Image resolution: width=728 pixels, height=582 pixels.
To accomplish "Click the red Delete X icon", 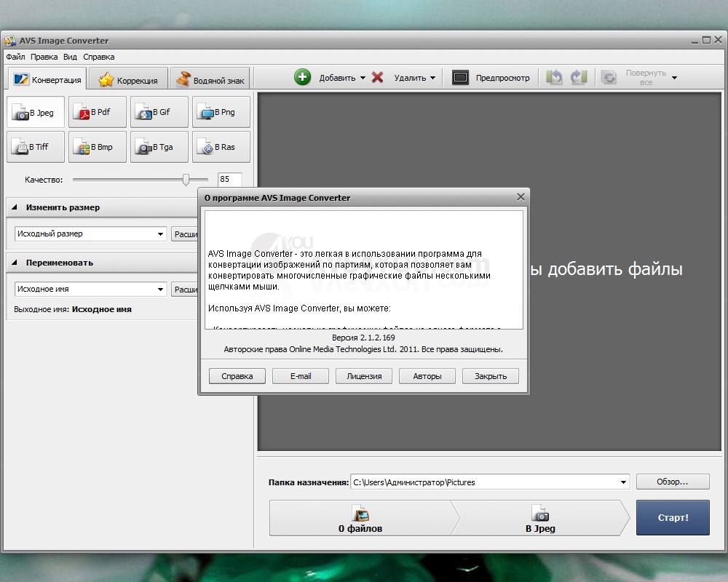I will tap(377, 77).
